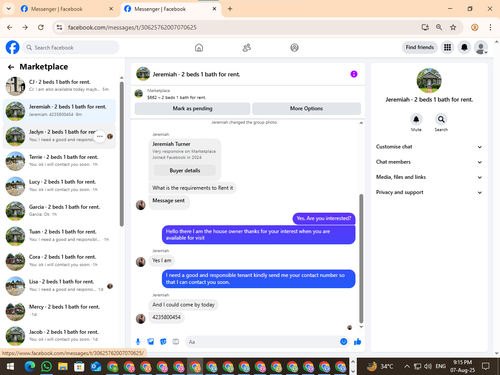Open the Friends icon in top navigation
This screenshot has width=500, height=375.
(247, 48)
